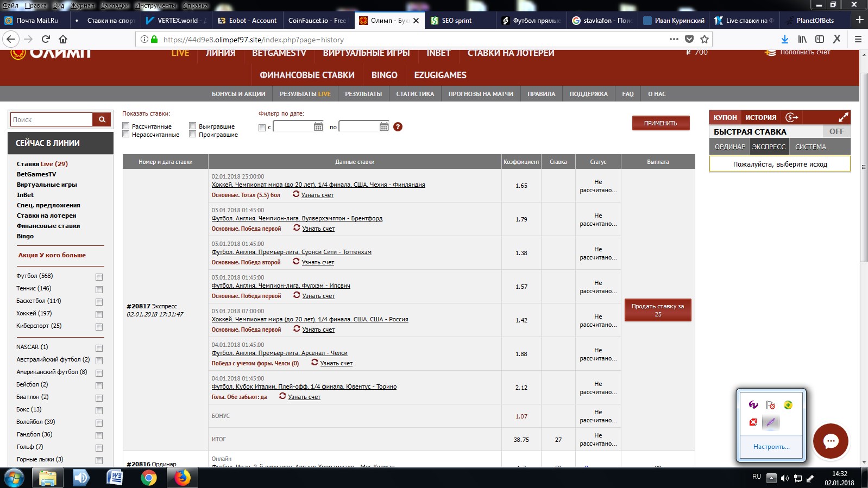Refresh score icon for Вулверхэмптон - Брентфорд bet
Screen dimensions: 868x488
pos(297,227)
